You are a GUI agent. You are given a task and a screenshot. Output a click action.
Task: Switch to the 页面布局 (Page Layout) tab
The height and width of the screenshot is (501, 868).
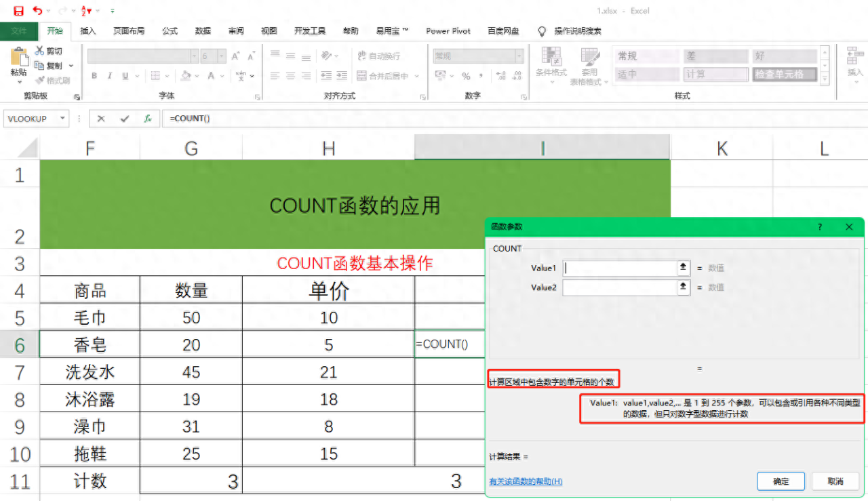pyautogui.click(x=129, y=31)
